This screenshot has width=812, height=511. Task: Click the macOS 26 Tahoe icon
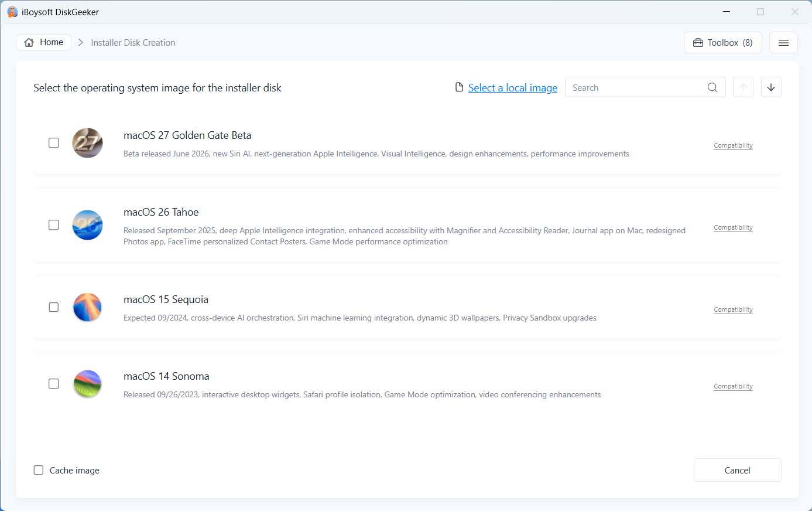(x=87, y=225)
